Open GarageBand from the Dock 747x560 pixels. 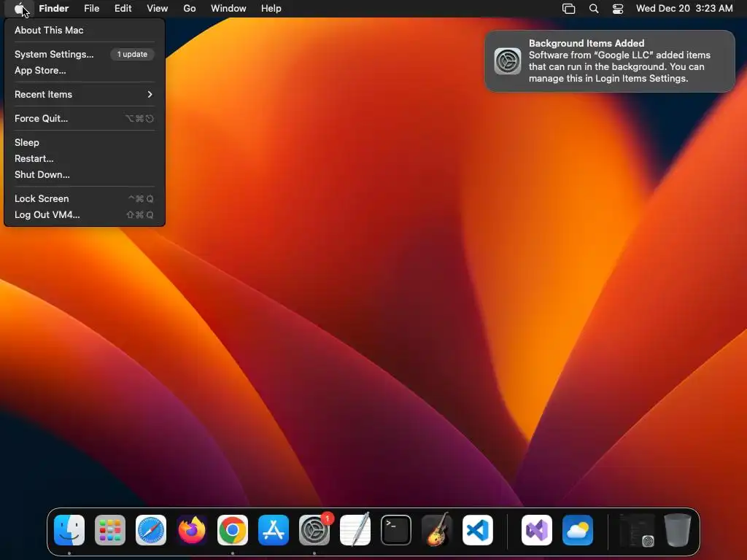tap(437, 530)
